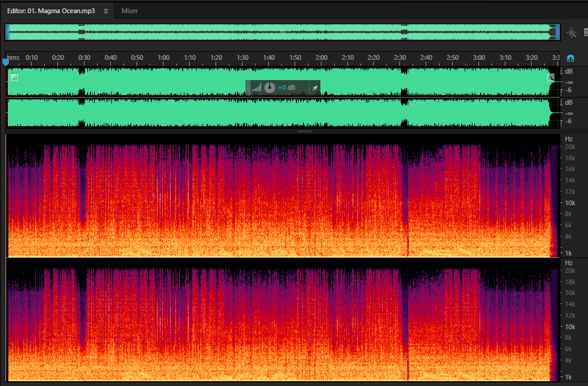Click the Zoom Out Full magnifier icon
Screen dimensions: 588x386
coord(571,32)
